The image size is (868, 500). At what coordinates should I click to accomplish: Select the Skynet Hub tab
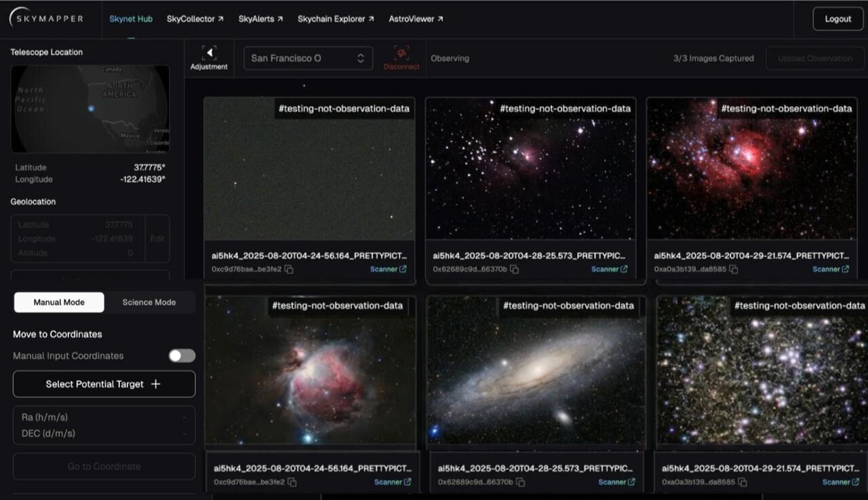coord(131,19)
